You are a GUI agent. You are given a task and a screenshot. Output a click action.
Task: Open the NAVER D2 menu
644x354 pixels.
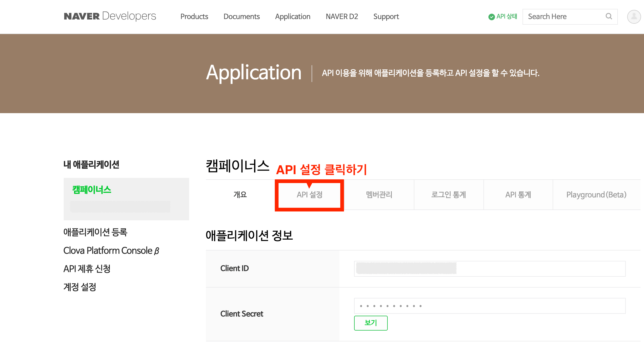click(342, 17)
